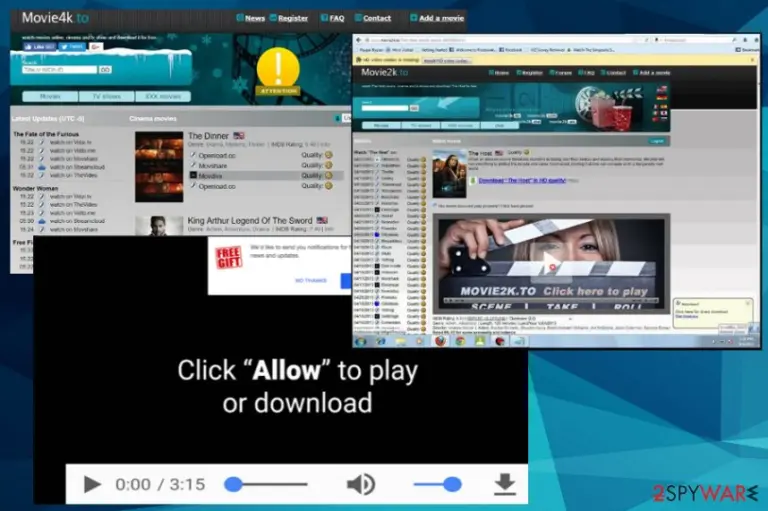Image resolution: width=768 pixels, height=511 pixels.
Task: Open Firefox from the Windows taskbar
Action: (x=440, y=341)
